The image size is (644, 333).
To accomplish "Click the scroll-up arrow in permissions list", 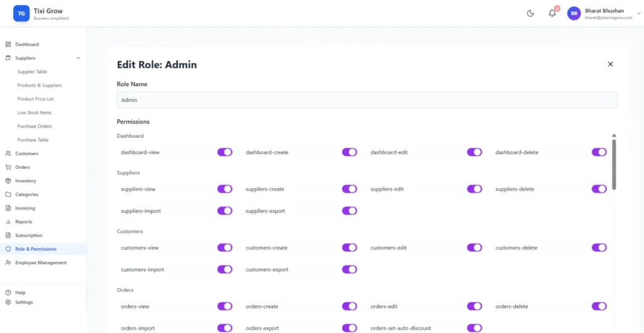I will 614,135.
